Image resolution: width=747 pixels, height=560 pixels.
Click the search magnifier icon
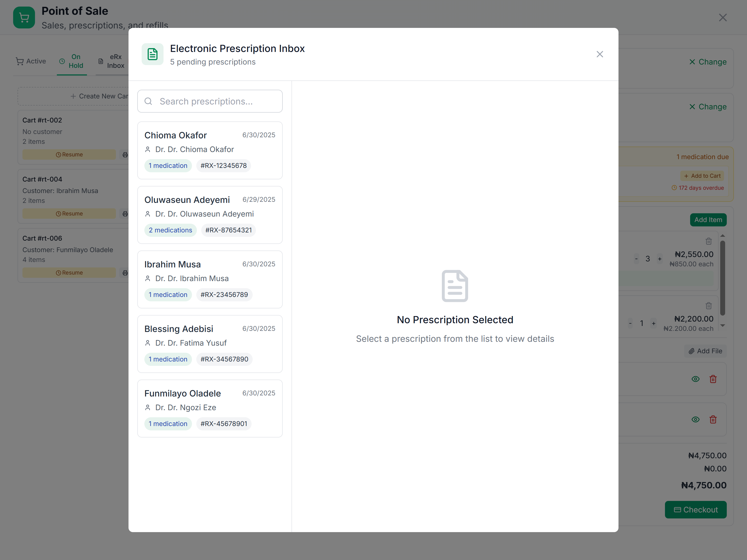pos(148,101)
